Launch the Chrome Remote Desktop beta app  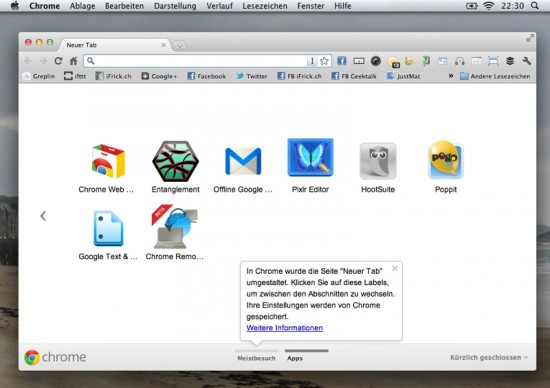pyautogui.click(x=175, y=227)
